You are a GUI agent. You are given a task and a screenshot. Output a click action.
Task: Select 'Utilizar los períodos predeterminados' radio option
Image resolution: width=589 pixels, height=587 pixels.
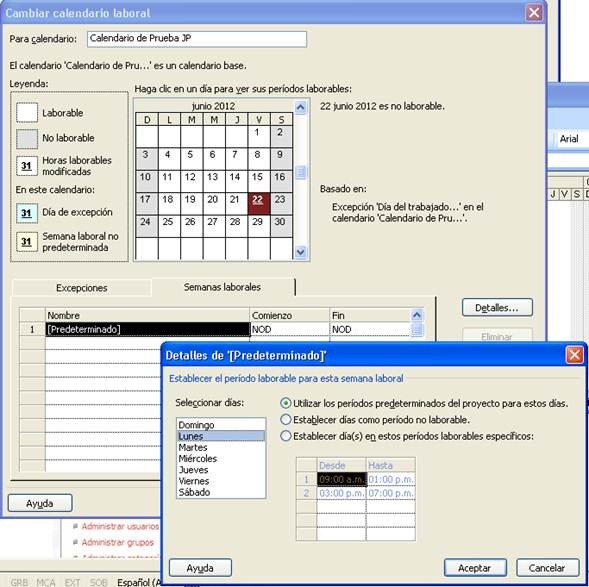(285, 403)
